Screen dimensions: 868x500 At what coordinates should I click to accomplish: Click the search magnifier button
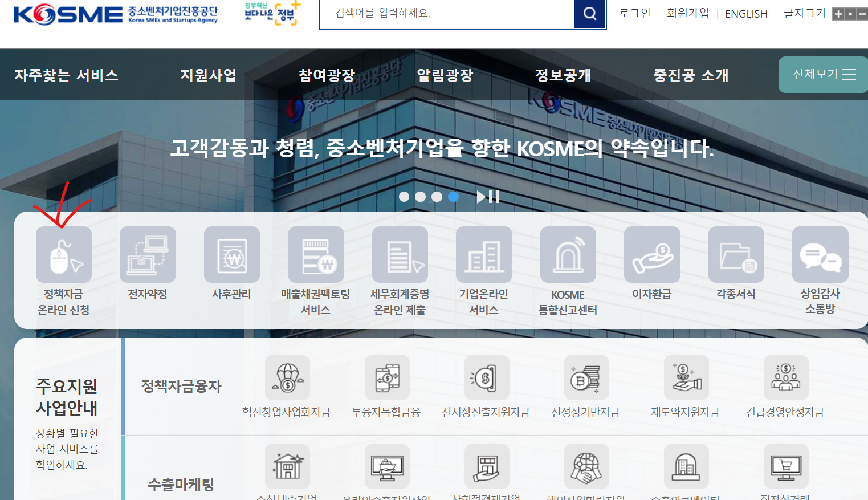coord(590,13)
